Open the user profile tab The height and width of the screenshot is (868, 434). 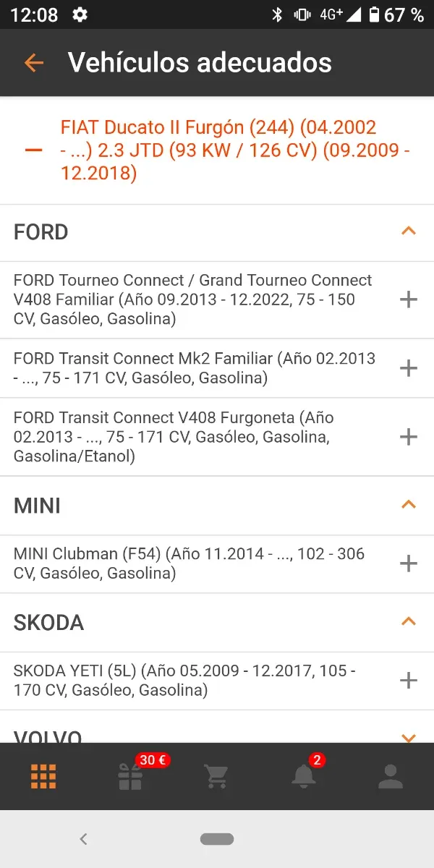pyautogui.click(x=391, y=776)
